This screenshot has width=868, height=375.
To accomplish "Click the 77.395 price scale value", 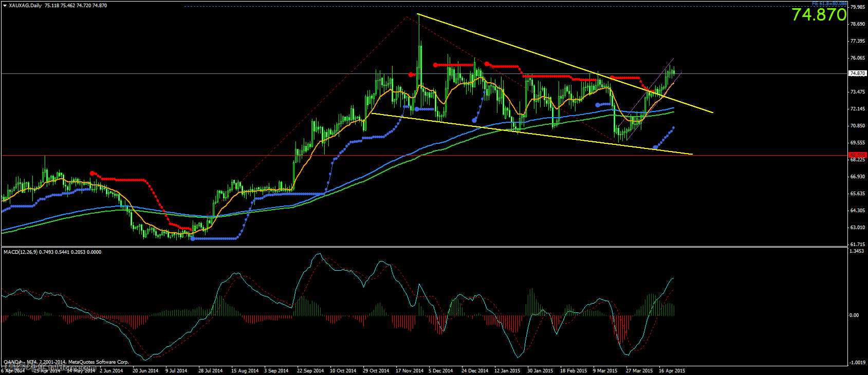I will [857, 41].
